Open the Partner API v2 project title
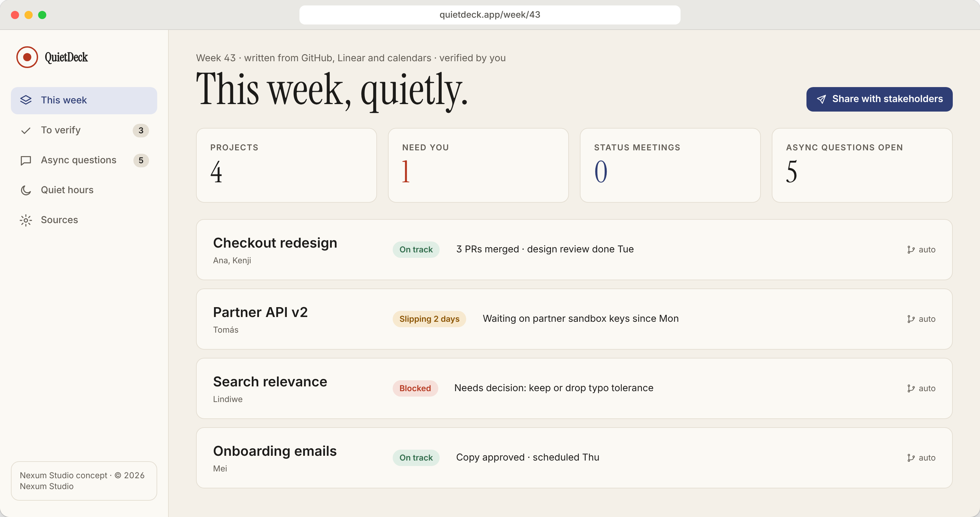 (x=260, y=313)
